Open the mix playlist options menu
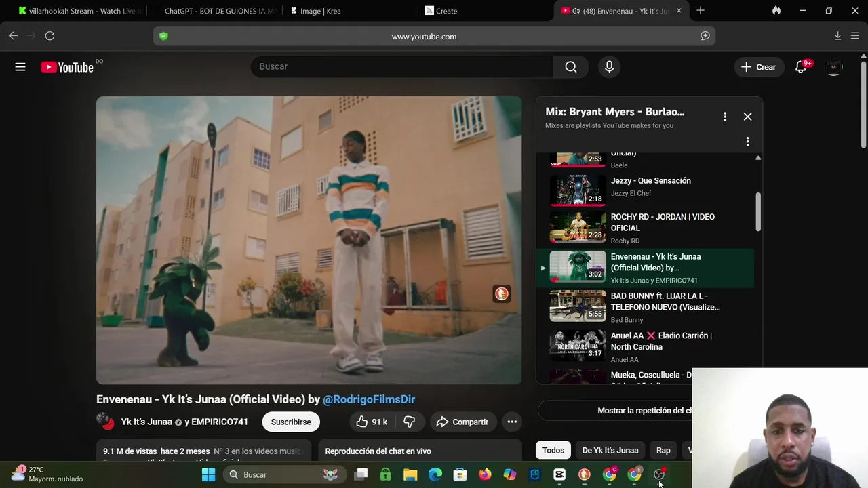868x488 pixels. click(x=725, y=117)
